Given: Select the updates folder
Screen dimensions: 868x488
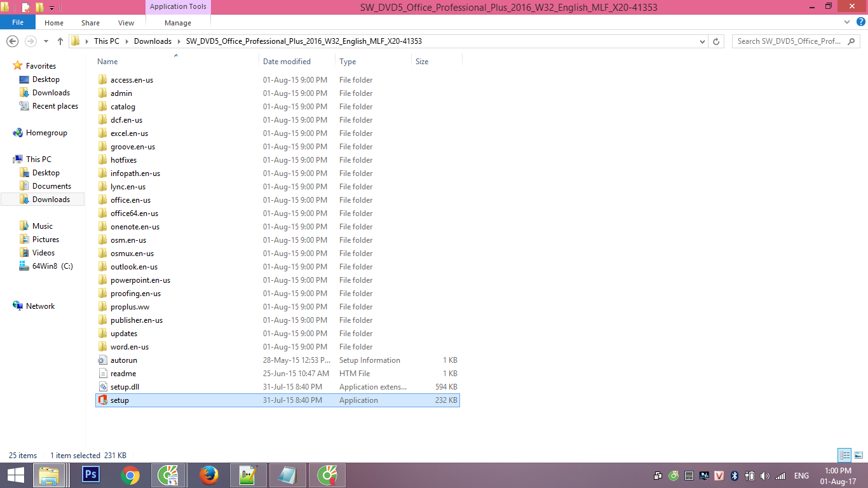Looking at the screenshot, I should tap(124, 334).
